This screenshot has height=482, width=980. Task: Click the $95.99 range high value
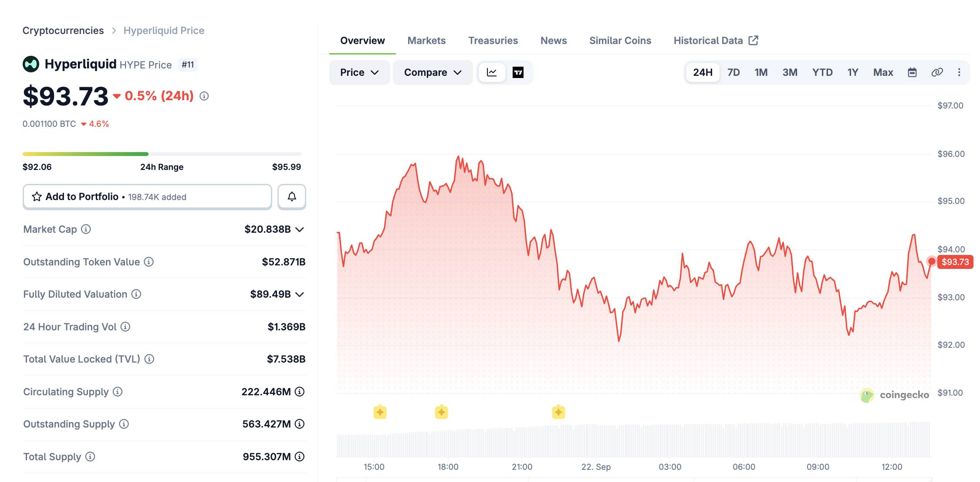(287, 167)
